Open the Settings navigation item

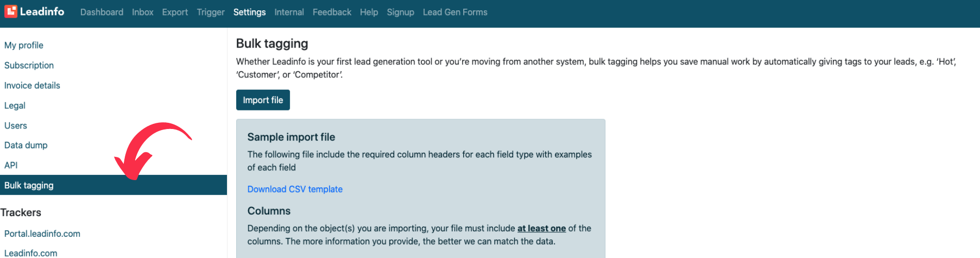[x=249, y=12]
